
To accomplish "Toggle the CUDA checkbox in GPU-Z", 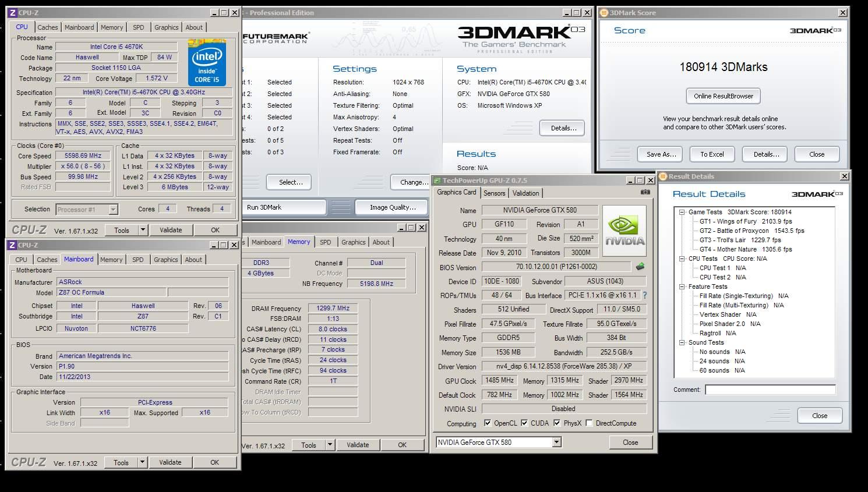I will point(524,423).
